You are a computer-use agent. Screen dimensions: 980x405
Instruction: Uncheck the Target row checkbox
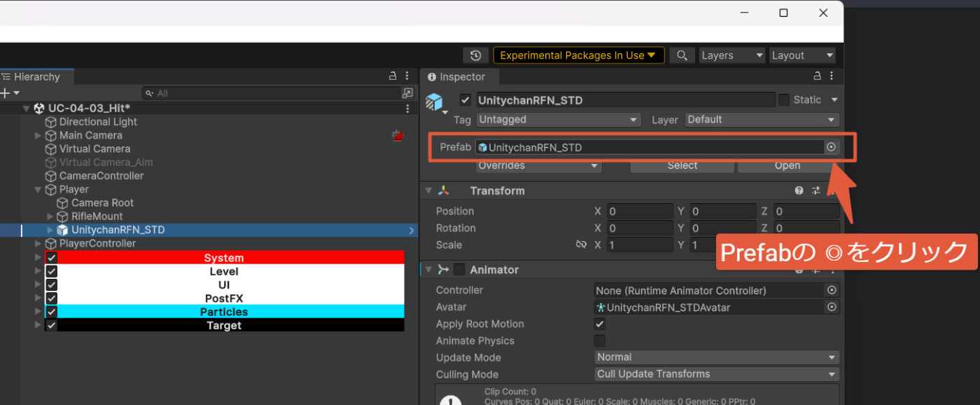pos(51,325)
